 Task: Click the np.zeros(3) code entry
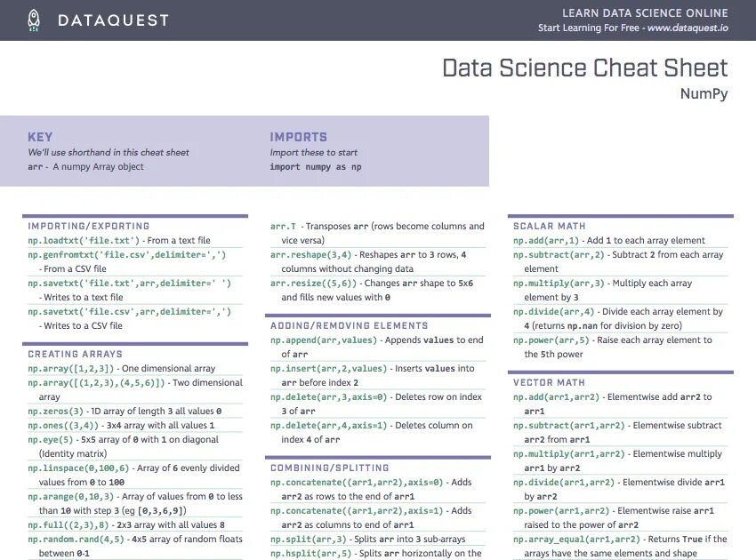(55, 412)
